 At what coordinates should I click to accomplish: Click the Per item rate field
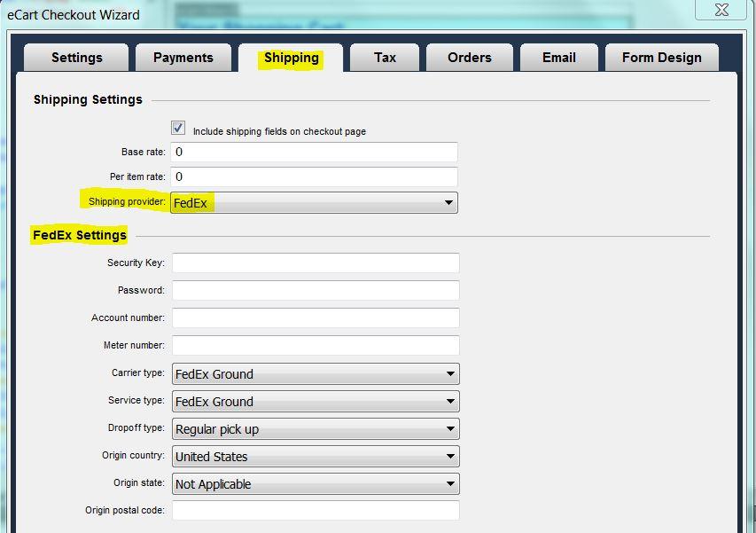coord(314,176)
